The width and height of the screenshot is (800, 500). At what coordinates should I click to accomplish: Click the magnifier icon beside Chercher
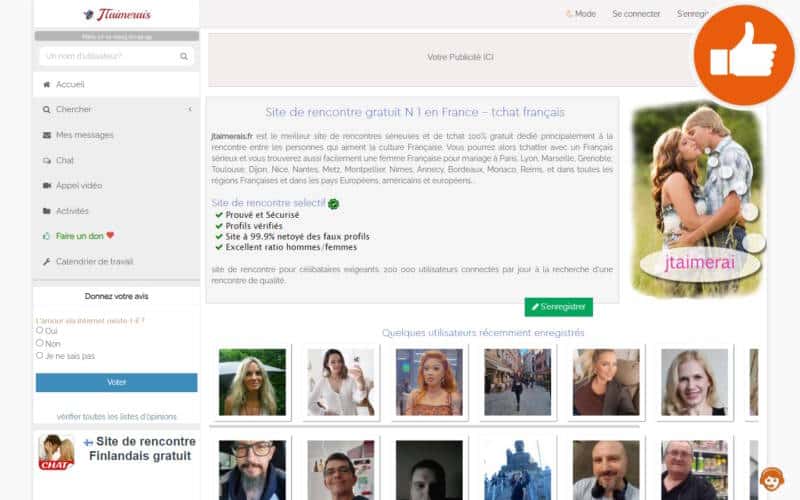pos(46,109)
